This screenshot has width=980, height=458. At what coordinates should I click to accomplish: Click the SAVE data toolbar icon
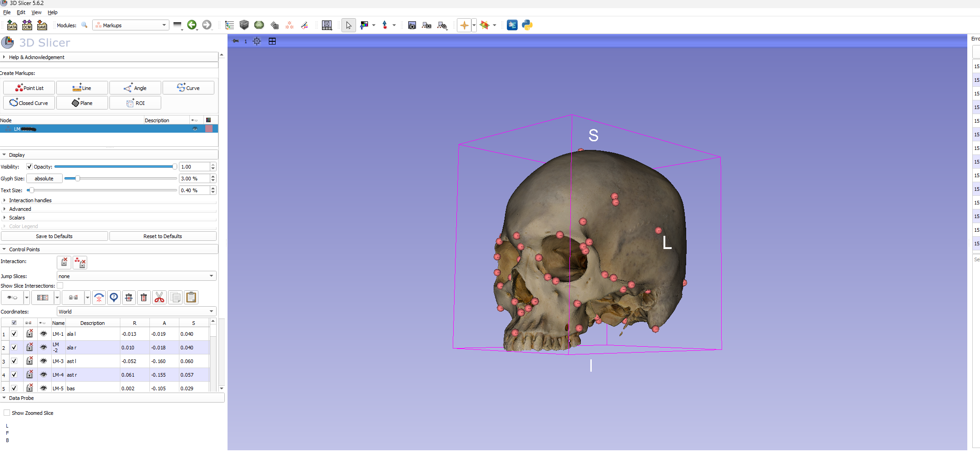tap(42, 25)
